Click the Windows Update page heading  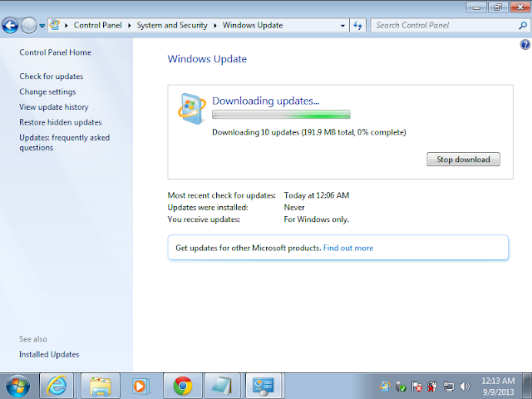coord(207,59)
